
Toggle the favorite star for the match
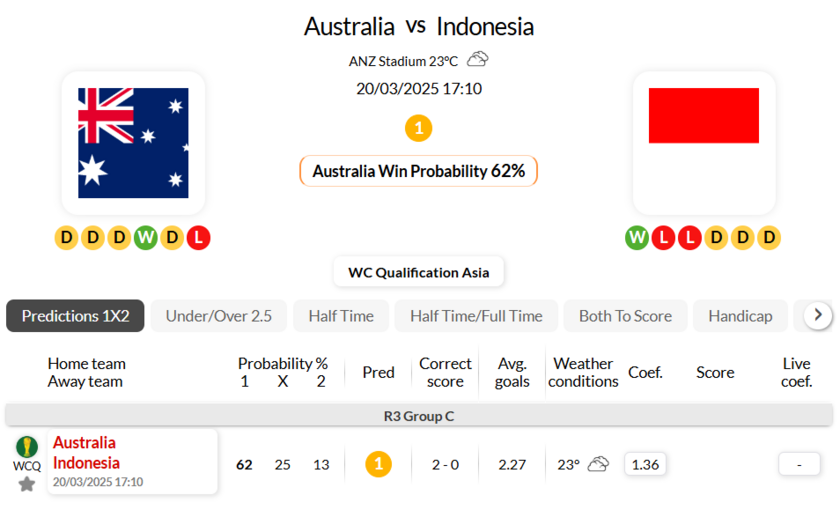click(x=27, y=484)
